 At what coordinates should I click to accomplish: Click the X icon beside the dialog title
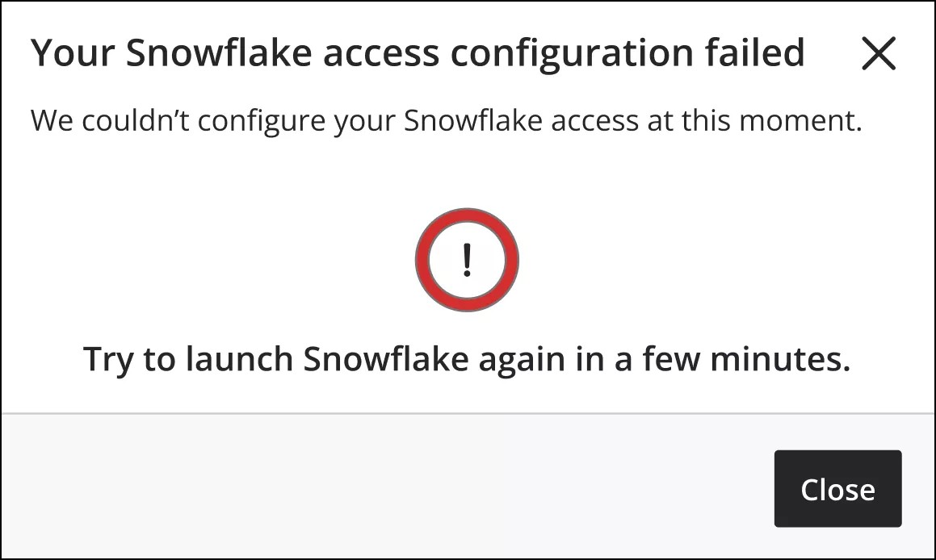pos(879,54)
